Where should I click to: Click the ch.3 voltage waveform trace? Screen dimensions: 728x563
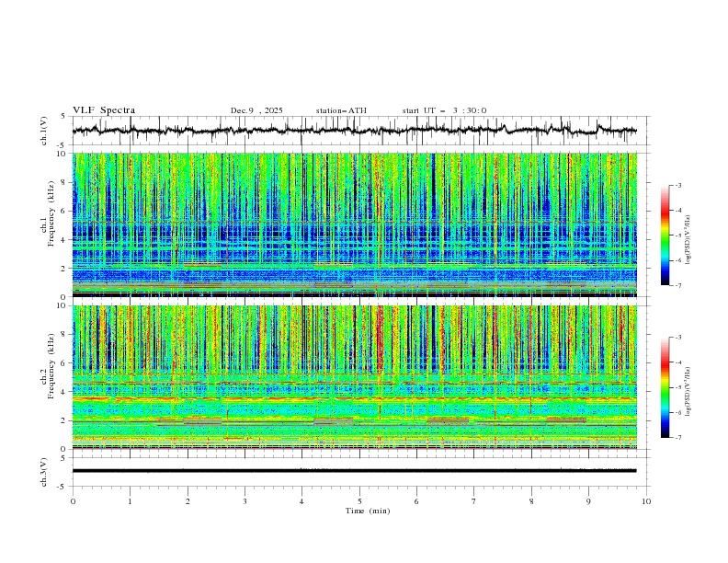pos(354,471)
